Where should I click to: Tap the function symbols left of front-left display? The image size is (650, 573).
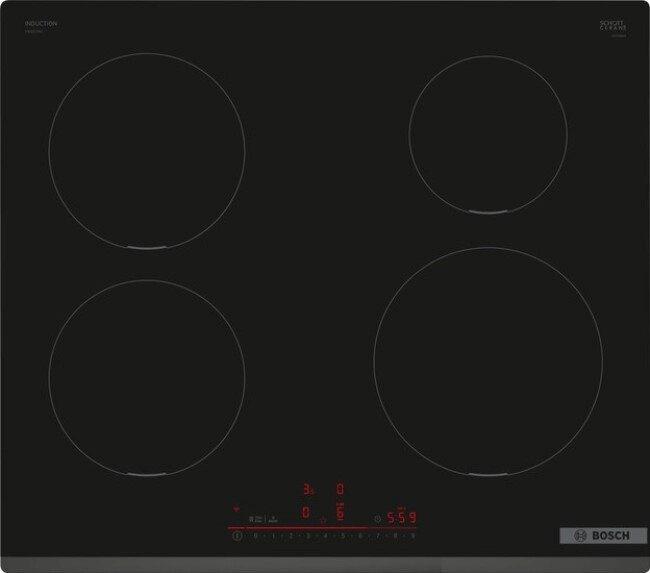click(x=264, y=519)
